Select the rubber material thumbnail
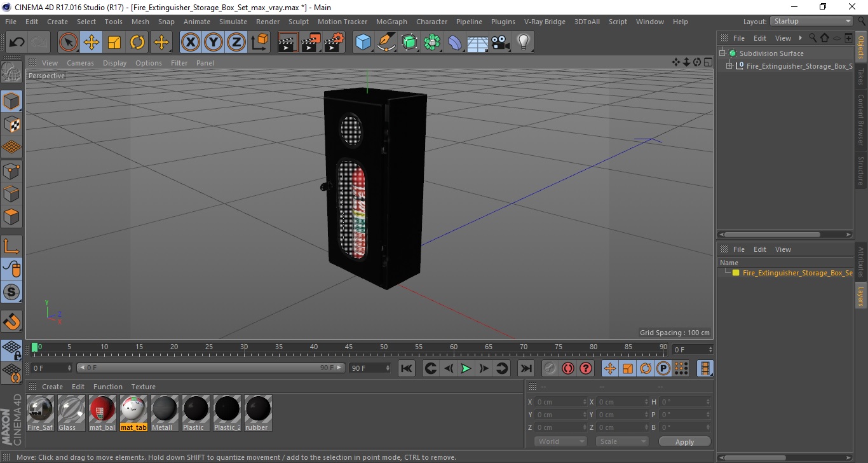 coord(258,413)
